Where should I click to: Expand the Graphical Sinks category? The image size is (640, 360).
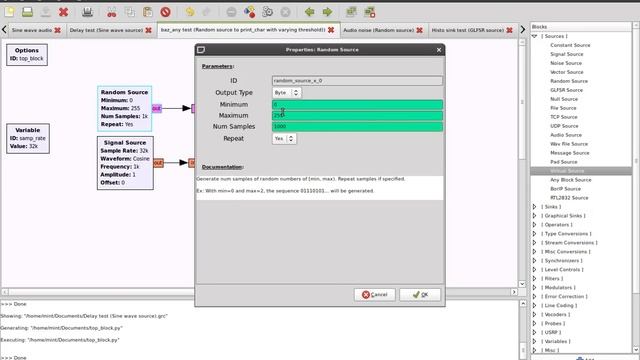(535, 216)
